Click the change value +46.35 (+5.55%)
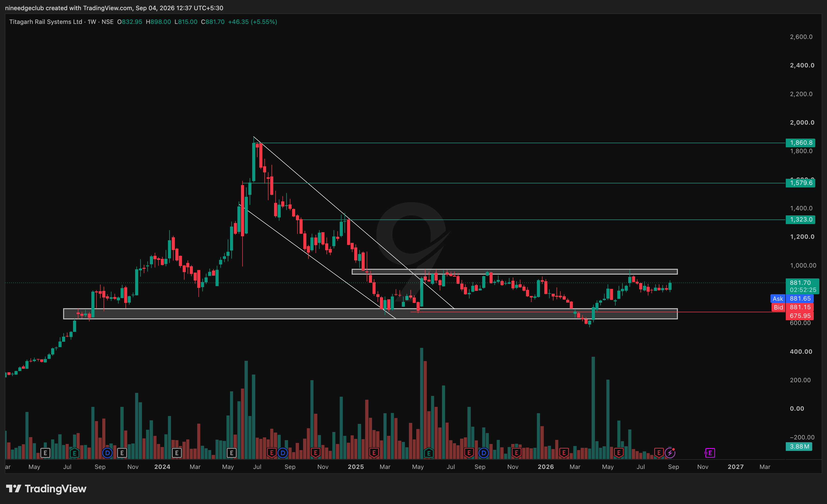 [252, 22]
